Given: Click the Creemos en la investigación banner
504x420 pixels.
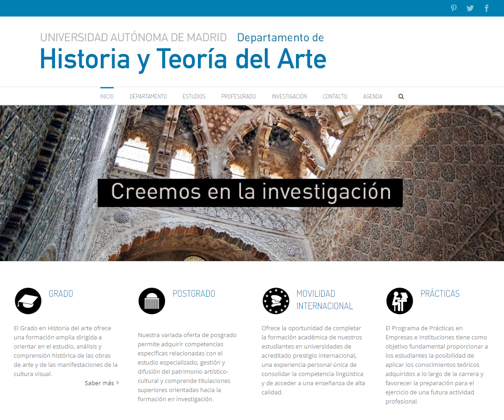Looking at the screenshot, I should pos(250,192).
